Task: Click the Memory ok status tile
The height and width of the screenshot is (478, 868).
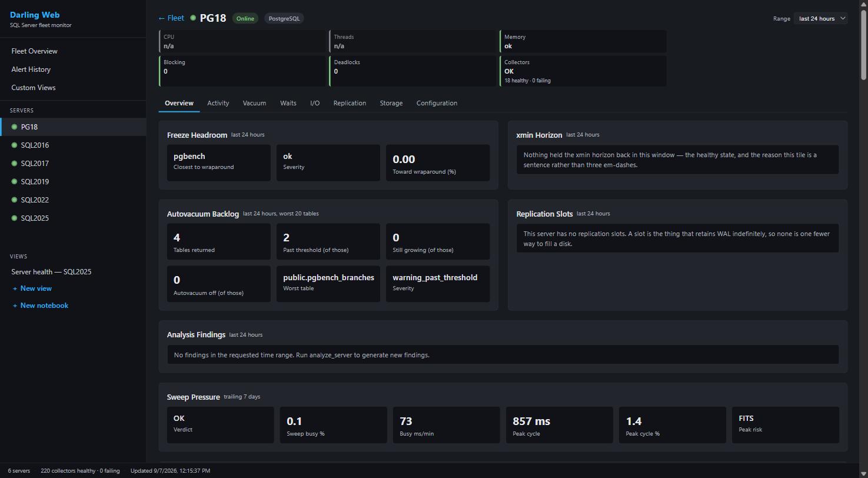Action: pyautogui.click(x=583, y=41)
